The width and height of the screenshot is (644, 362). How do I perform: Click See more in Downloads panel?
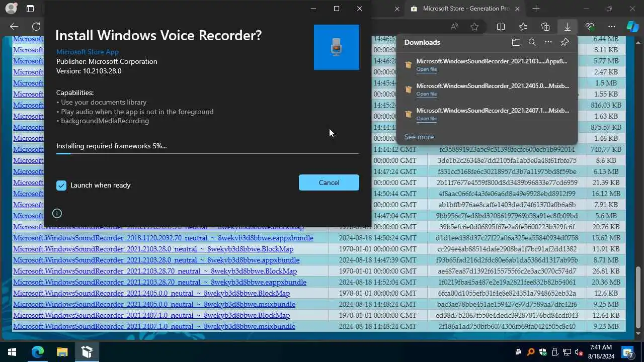coord(419,137)
